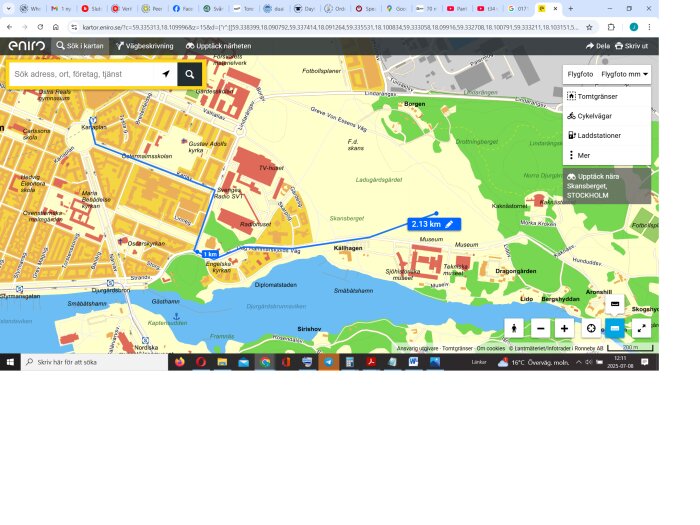Open Tomtgränser footer link
This screenshot has width=700, height=525.
coord(457,348)
